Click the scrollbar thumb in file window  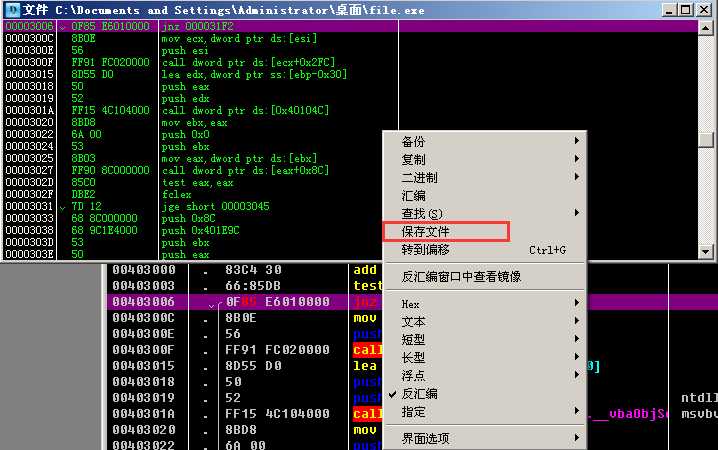pos(706,140)
